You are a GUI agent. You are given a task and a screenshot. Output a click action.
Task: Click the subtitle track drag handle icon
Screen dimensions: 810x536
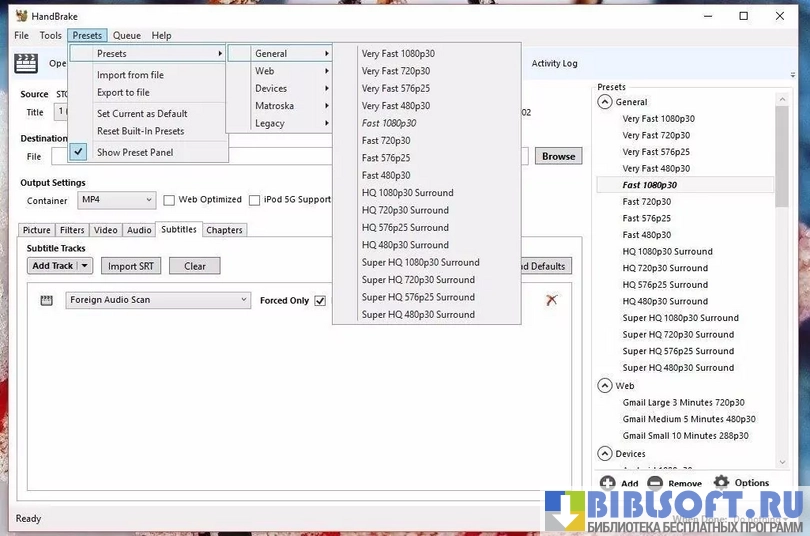coord(46,300)
